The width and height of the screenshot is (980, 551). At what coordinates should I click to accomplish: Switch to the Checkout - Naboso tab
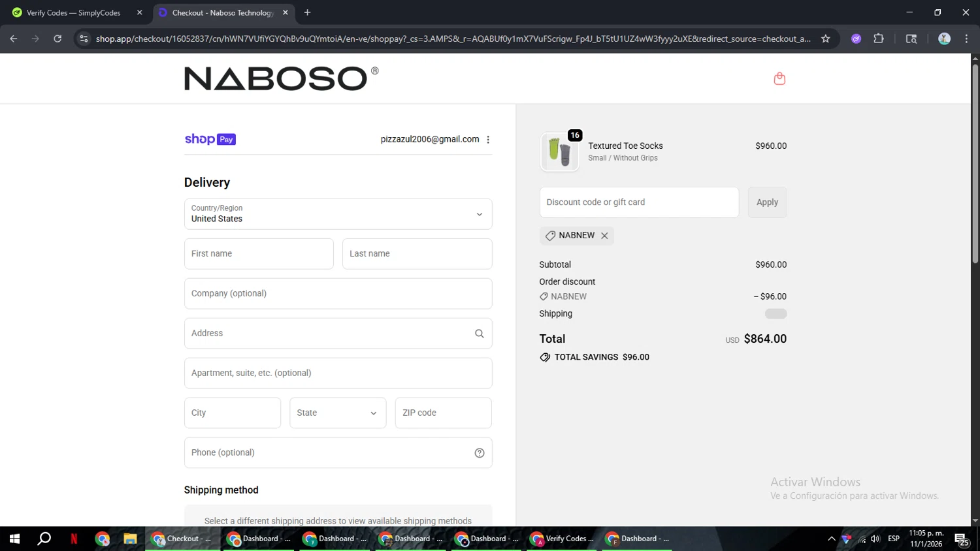click(x=223, y=12)
